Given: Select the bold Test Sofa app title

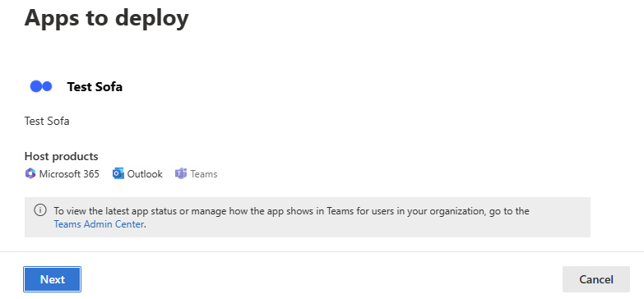Looking at the screenshot, I should [95, 87].
